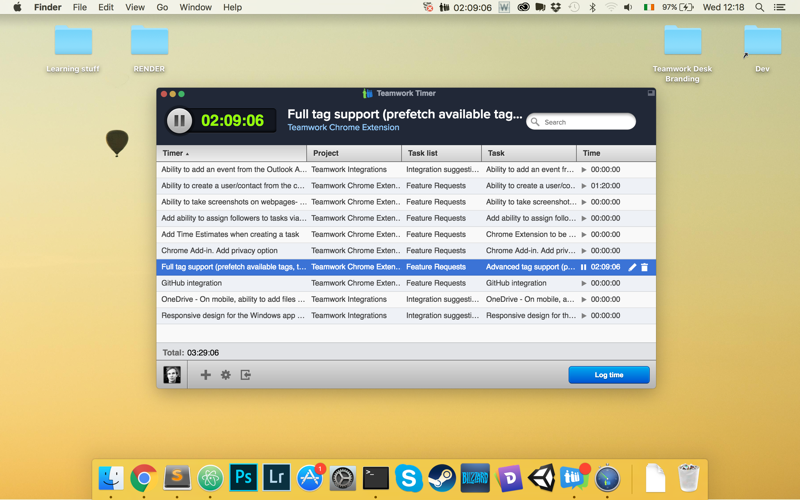
Task: Select the 'GitHub integration' timer row
Action: (x=406, y=283)
